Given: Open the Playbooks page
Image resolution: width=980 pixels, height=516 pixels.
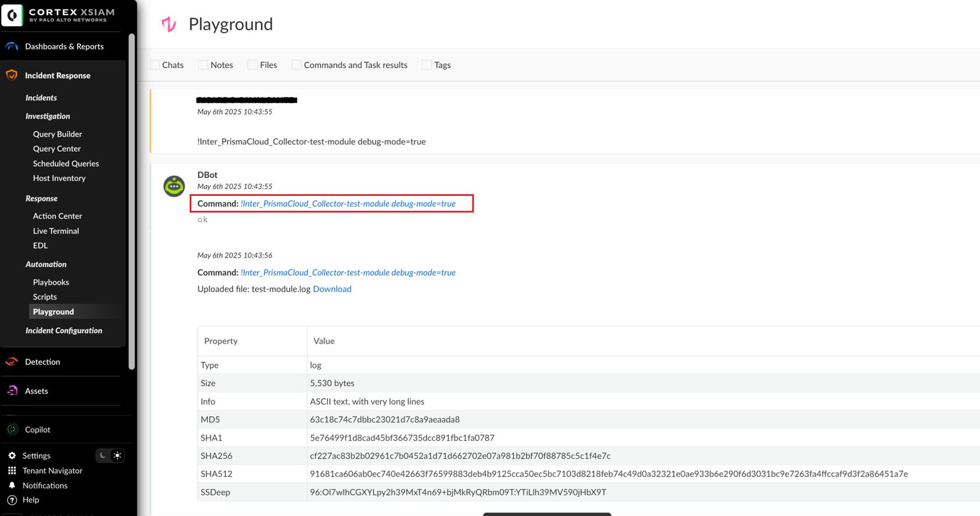Looking at the screenshot, I should click(51, 282).
